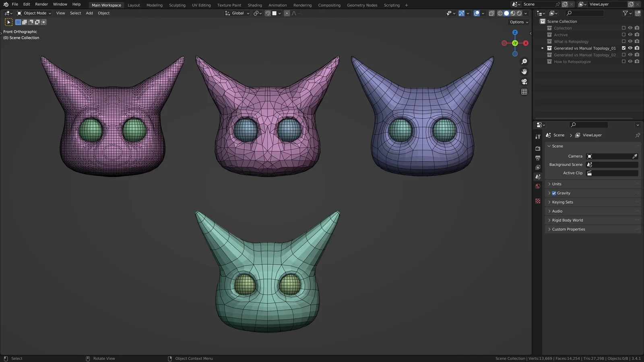Activate the viewport Zoom tool icon

coord(524,61)
